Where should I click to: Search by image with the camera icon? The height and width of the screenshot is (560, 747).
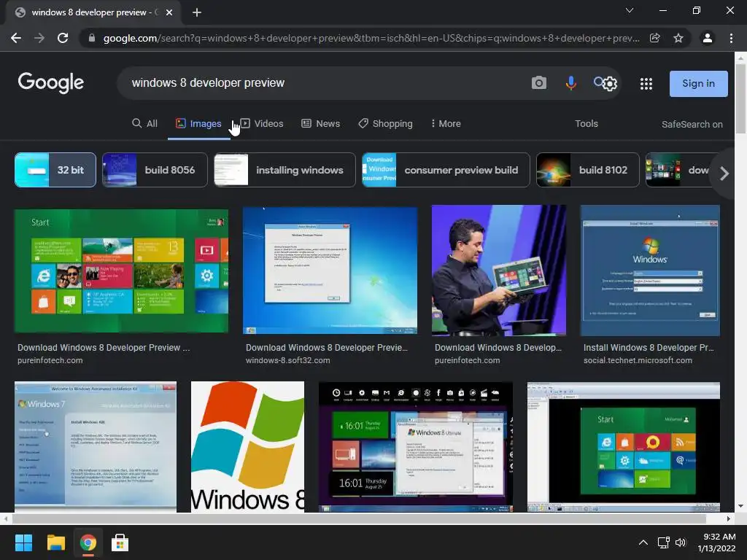[x=539, y=83]
